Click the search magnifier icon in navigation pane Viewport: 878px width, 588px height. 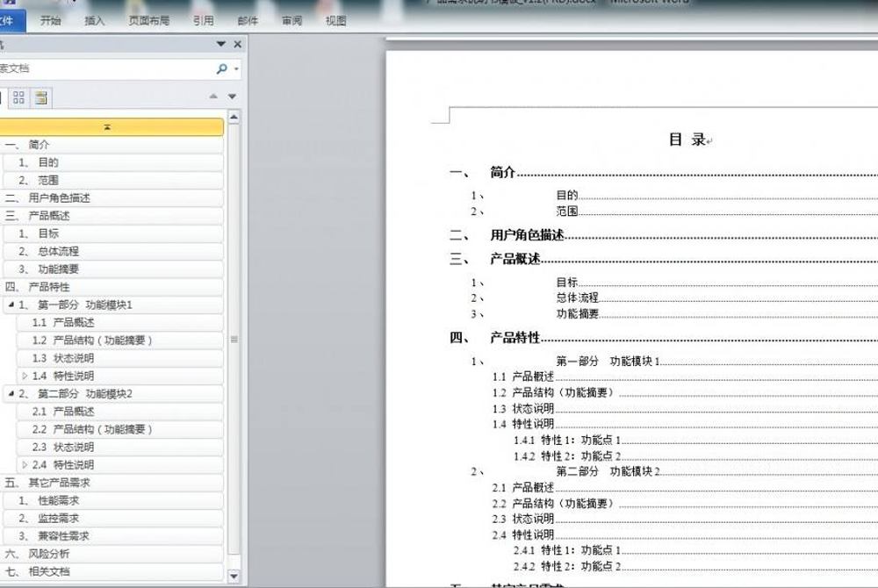pos(221,68)
